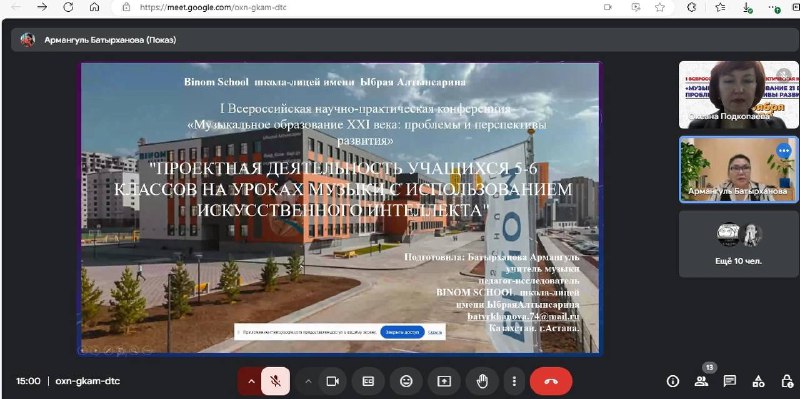Open the activities icon
The height and width of the screenshot is (399, 800).
[759, 381]
